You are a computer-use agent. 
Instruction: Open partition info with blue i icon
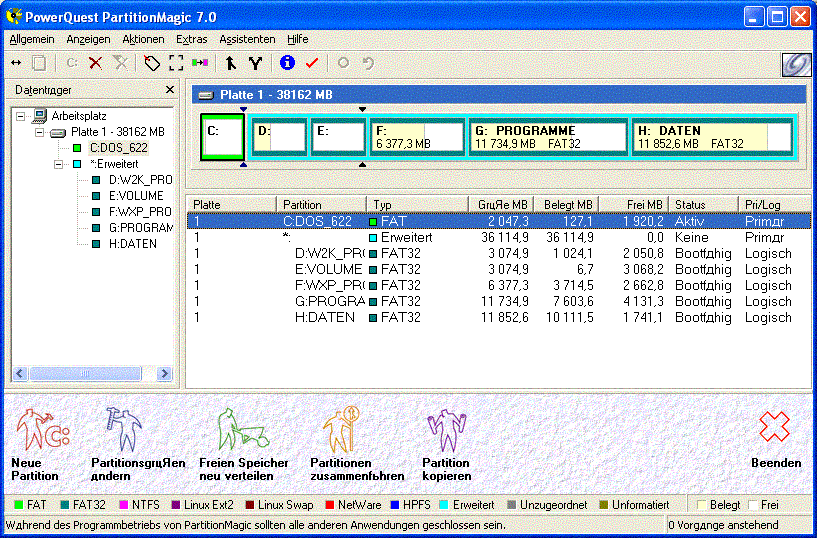(287, 62)
